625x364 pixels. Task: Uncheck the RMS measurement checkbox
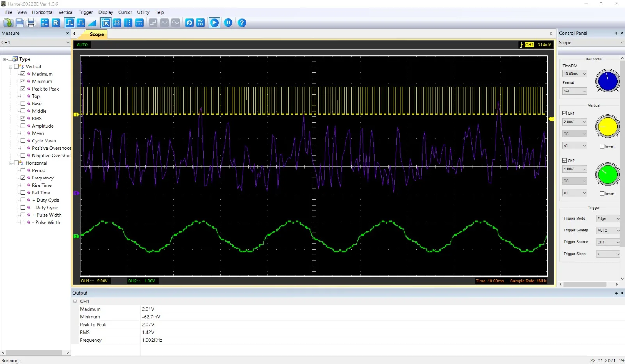[23, 119]
